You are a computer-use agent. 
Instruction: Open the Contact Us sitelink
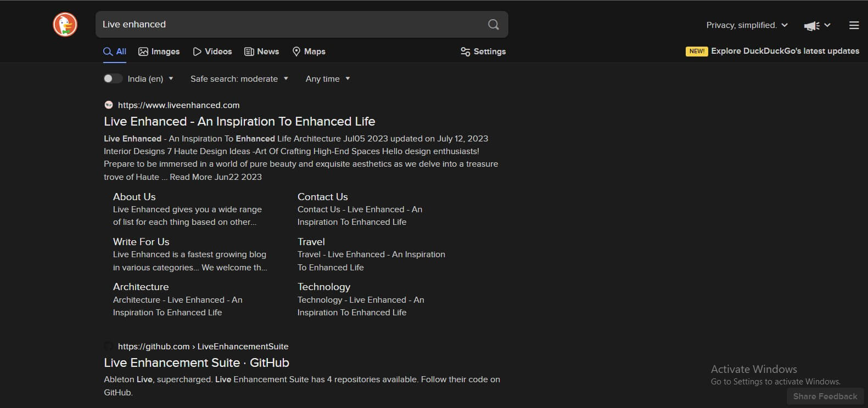point(323,196)
